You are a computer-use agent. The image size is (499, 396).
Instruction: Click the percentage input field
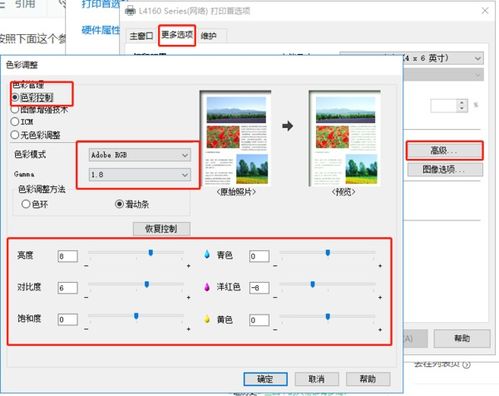tap(444, 106)
